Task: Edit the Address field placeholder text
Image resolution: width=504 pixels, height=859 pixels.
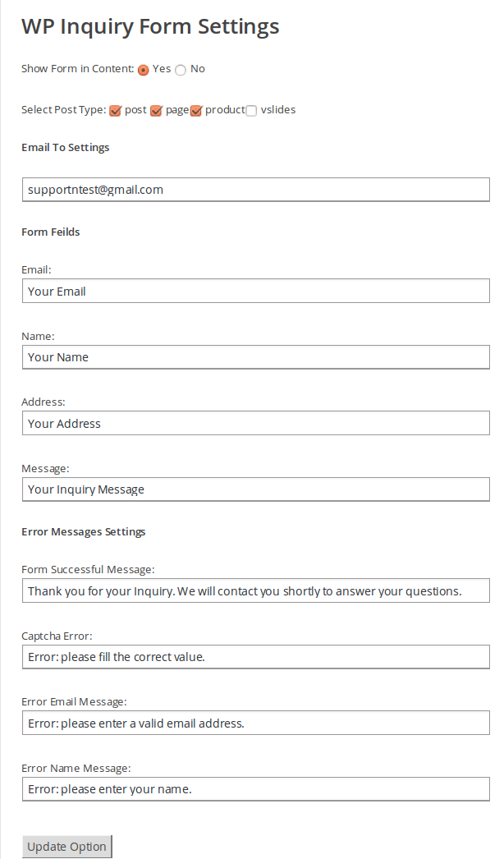Action: (256, 424)
